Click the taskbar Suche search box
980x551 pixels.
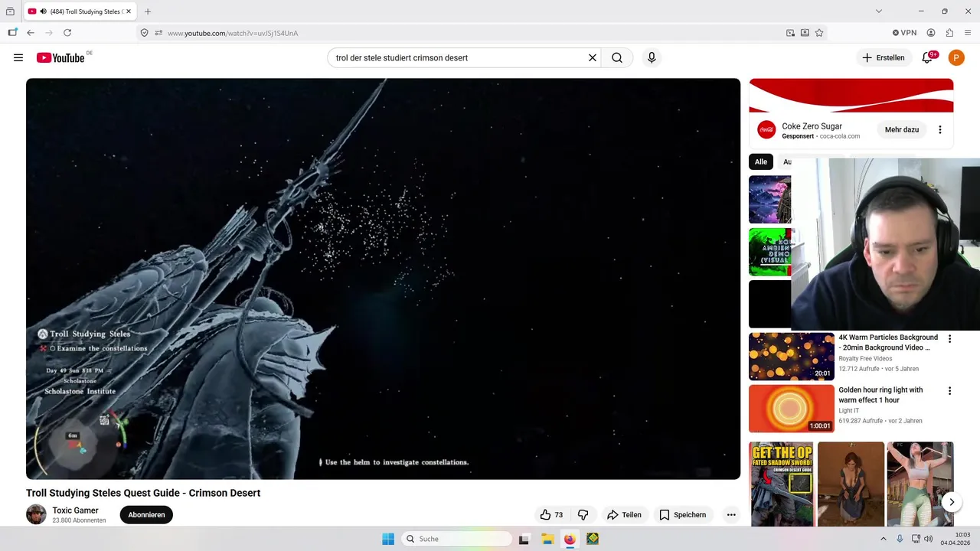point(457,539)
